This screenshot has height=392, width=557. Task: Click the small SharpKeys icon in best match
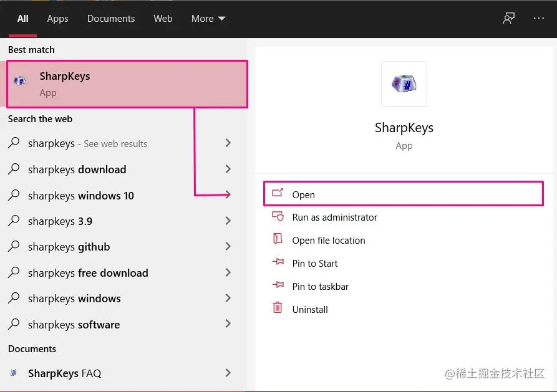(20, 81)
